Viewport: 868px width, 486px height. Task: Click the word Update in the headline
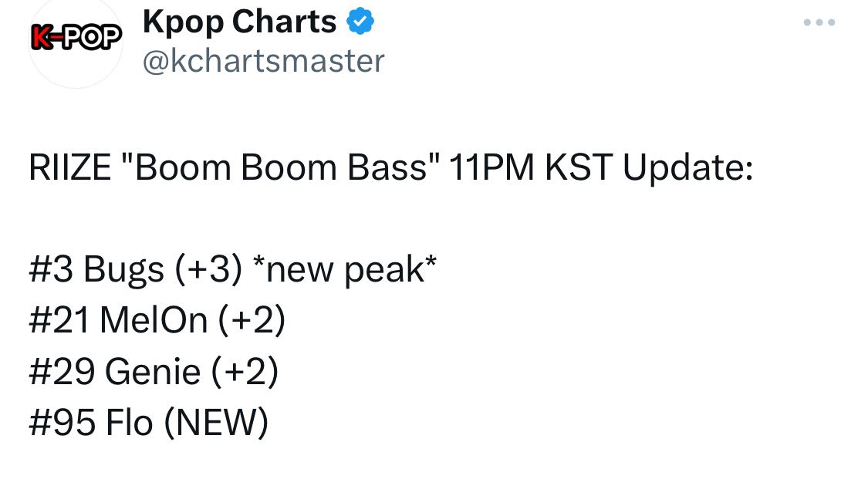(687, 168)
